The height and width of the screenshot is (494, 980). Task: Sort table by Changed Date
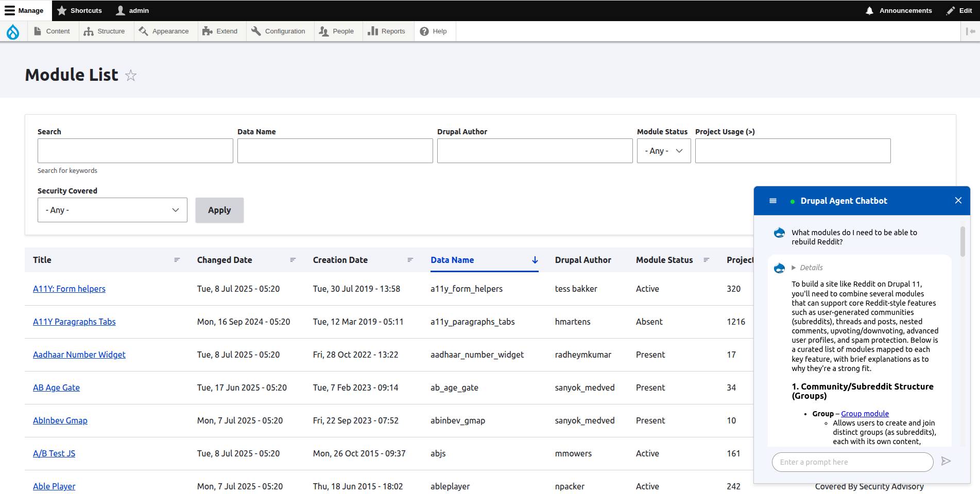pos(225,260)
